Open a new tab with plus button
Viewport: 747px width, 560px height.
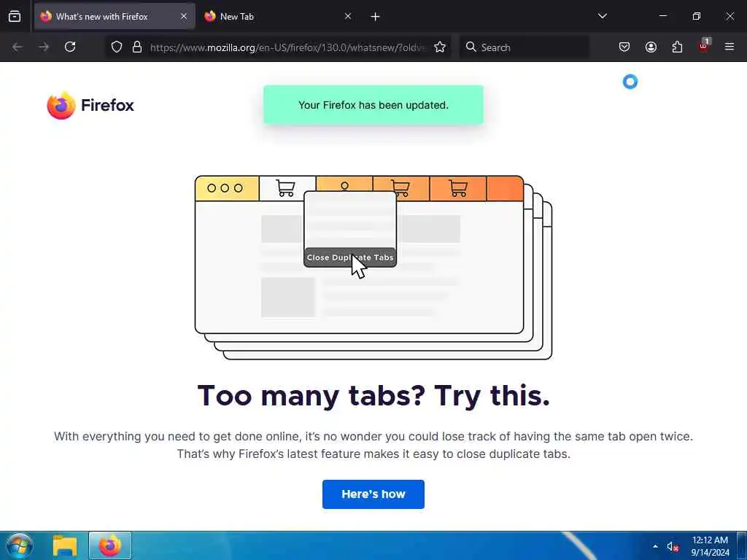[x=376, y=17]
